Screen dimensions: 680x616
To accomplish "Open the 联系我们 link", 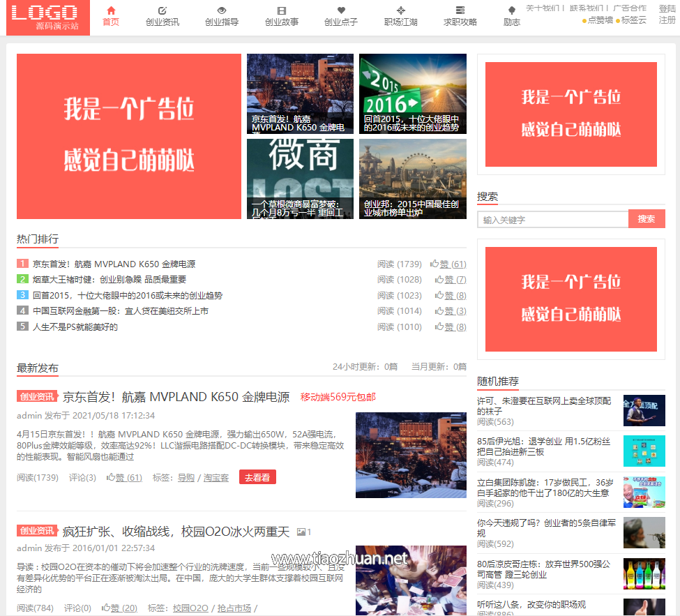I will [x=587, y=8].
